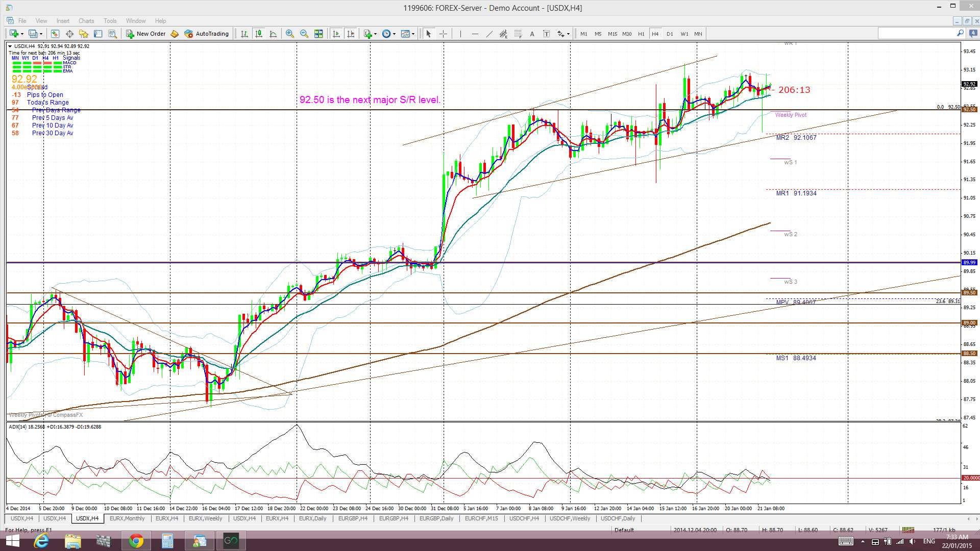This screenshot has width=980, height=551.
Task: Expand the Indicators list dropdown
Action: coord(375,34)
